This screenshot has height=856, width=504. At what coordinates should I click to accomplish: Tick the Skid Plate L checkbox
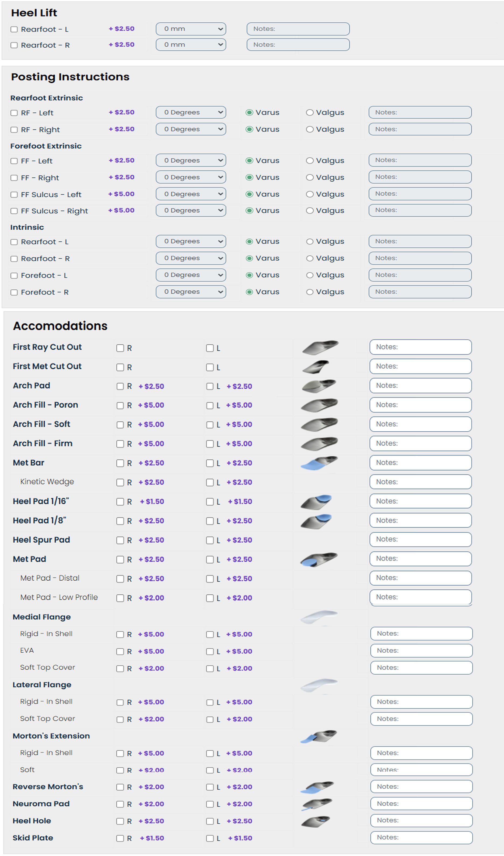click(210, 838)
